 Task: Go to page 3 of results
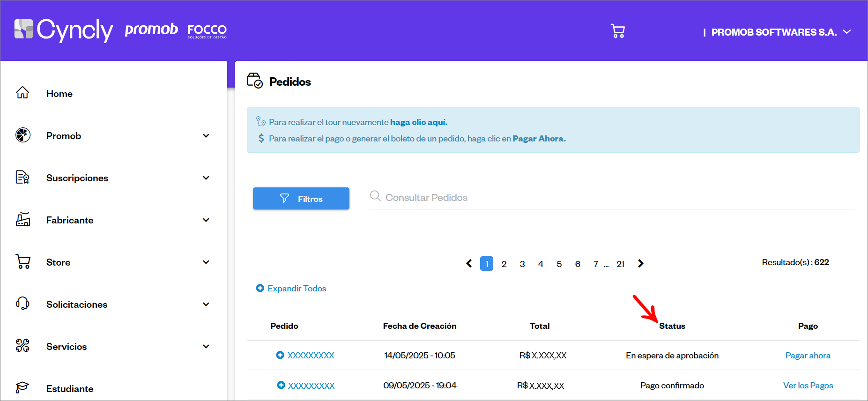tap(522, 264)
